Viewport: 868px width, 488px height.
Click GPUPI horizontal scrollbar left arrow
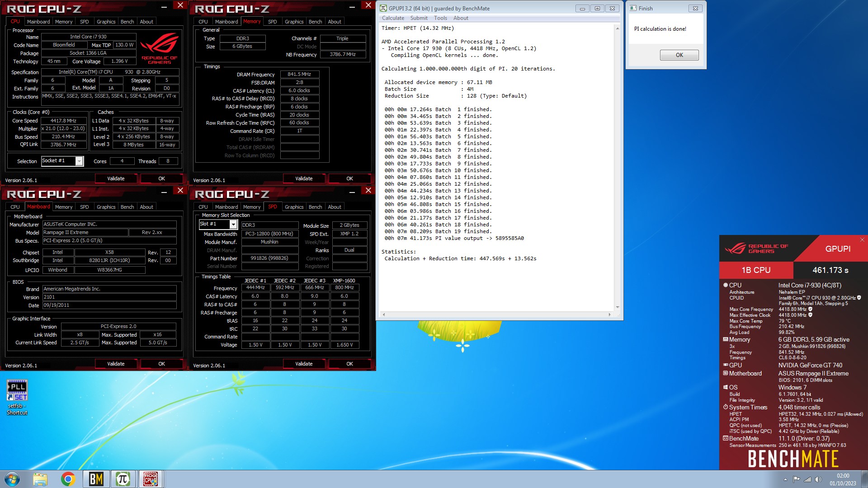(x=384, y=314)
